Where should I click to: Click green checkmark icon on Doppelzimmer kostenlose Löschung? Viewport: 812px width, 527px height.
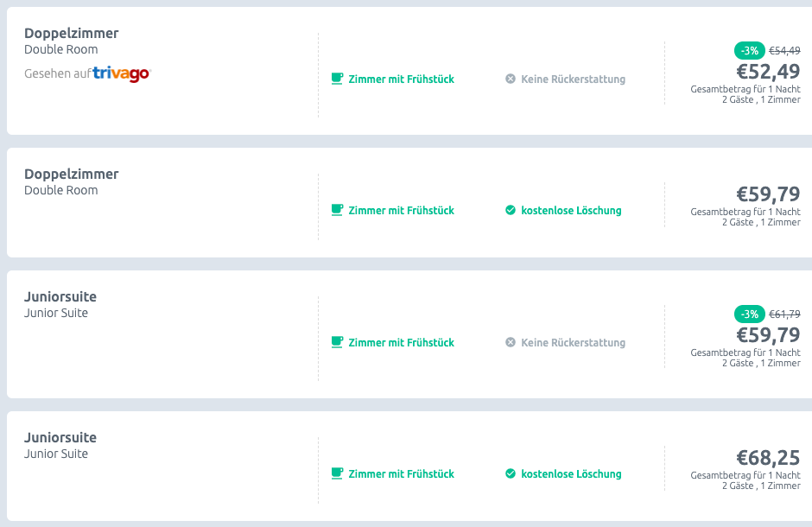click(x=511, y=210)
